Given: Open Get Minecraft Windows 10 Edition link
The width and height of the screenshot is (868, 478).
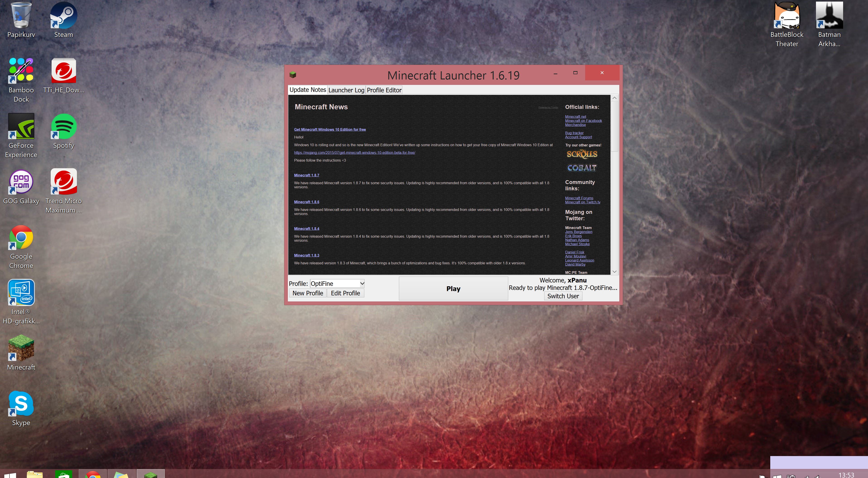Looking at the screenshot, I should pyautogui.click(x=329, y=129).
